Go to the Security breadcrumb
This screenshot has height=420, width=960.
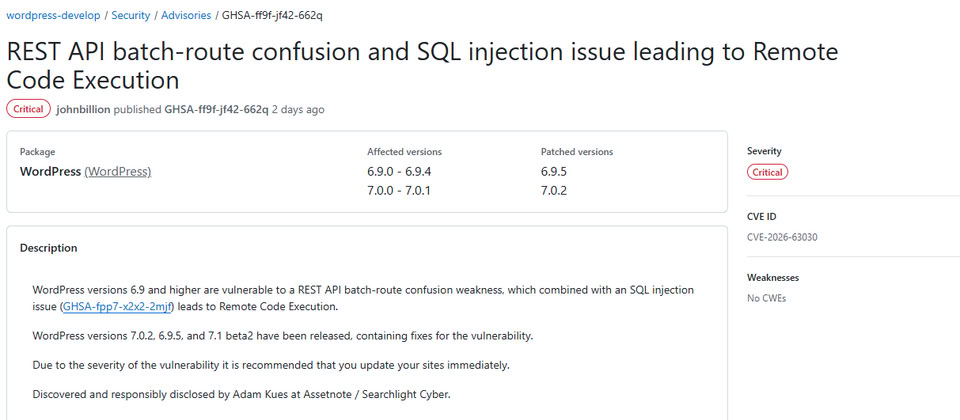click(130, 16)
